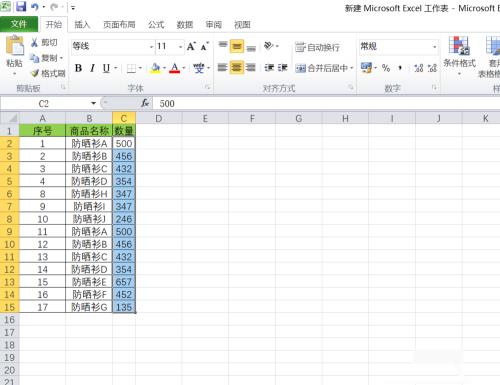The height and width of the screenshot is (385, 500).
Task: Open the font name dropdown
Action: click(x=151, y=47)
